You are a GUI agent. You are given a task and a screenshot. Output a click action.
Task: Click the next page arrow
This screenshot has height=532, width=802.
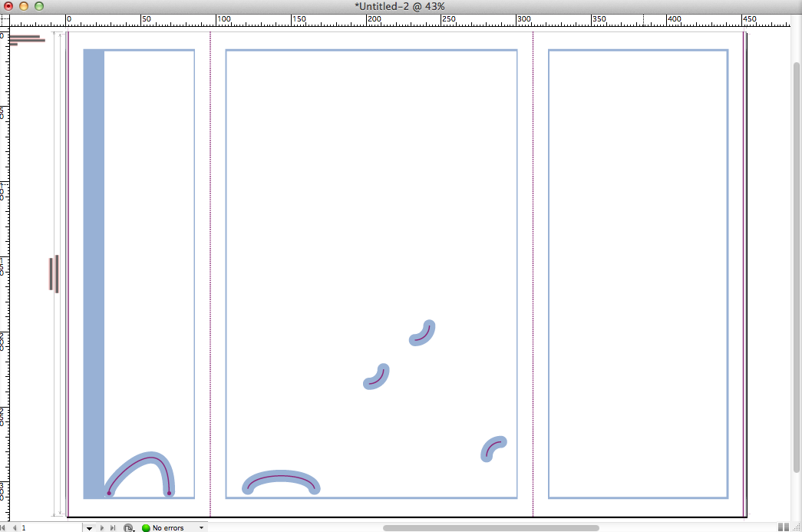click(102, 528)
